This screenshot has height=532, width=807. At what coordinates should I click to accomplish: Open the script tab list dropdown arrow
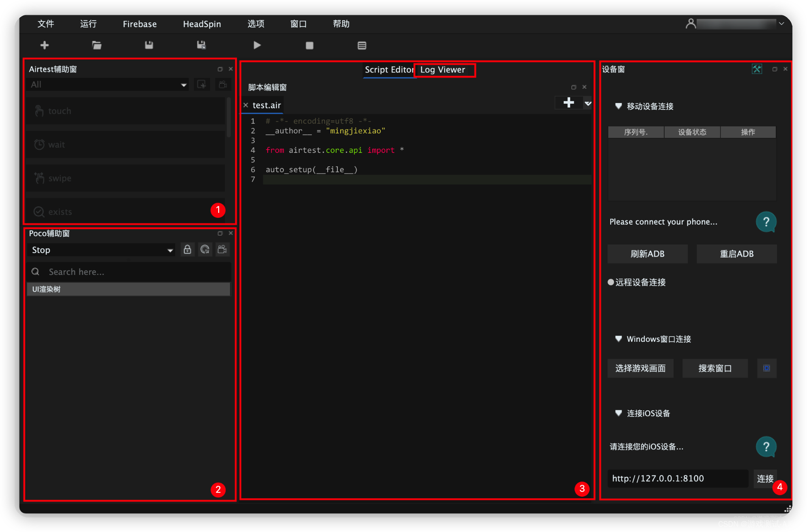coord(588,103)
